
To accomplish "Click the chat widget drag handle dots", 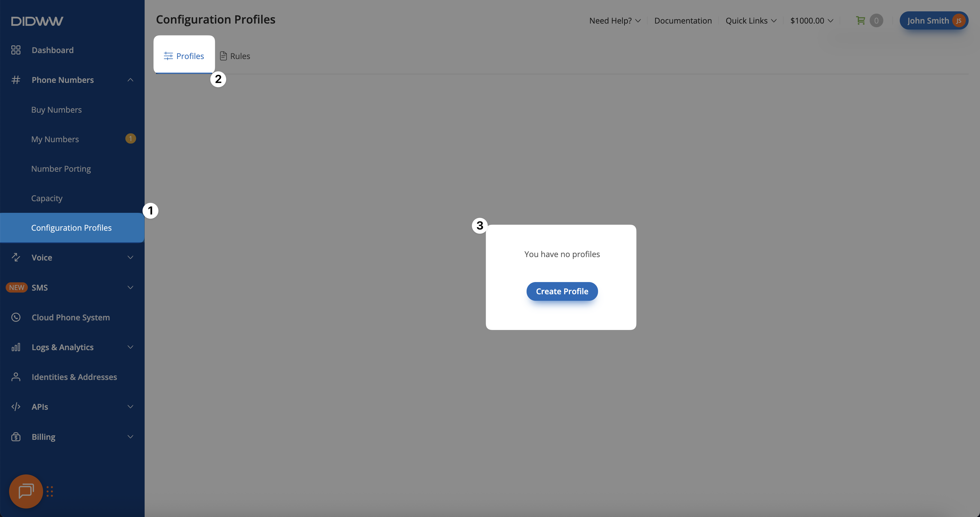I will coord(50,491).
